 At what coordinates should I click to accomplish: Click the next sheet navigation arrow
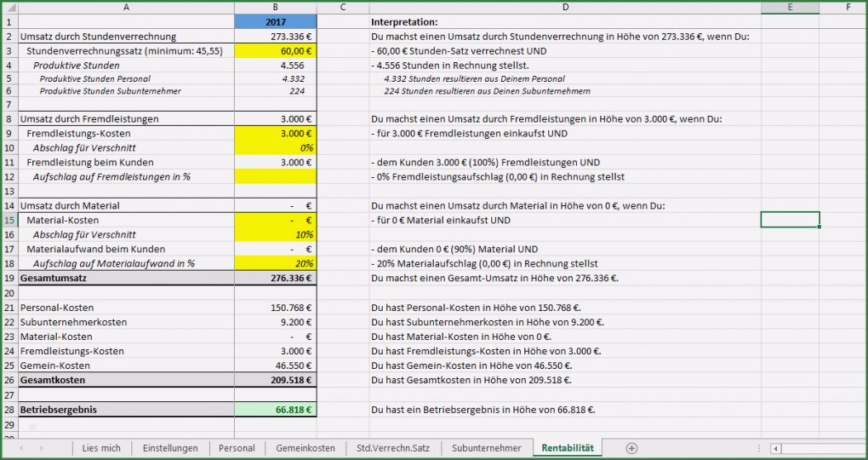point(43,448)
